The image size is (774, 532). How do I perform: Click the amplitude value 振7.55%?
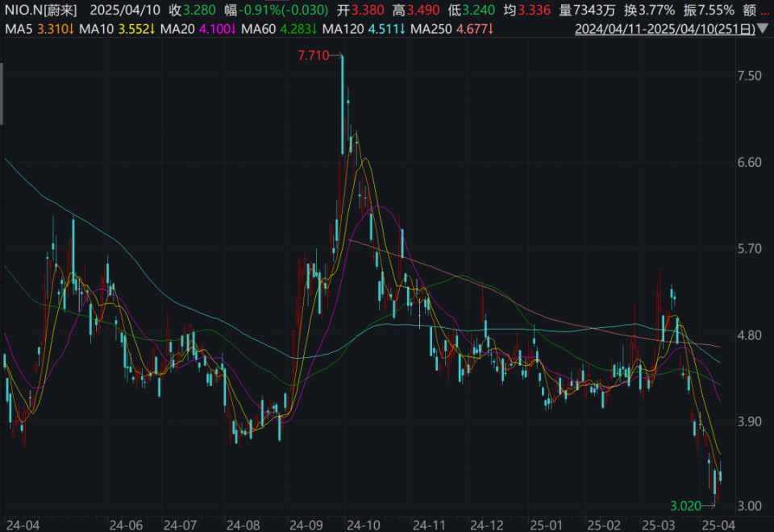(709, 10)
